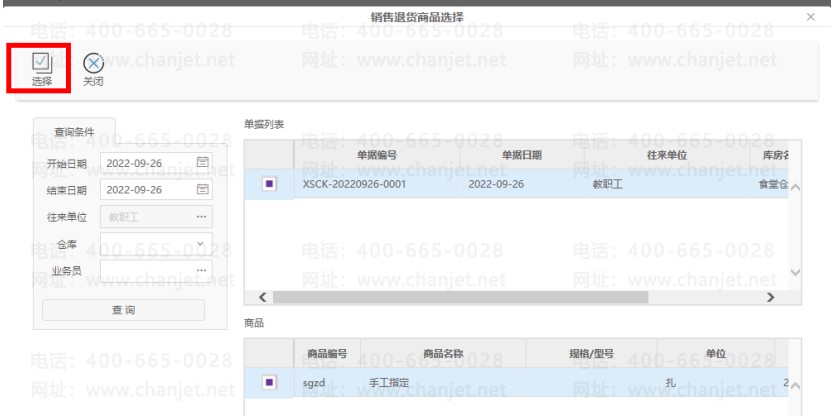Click the 单据日期 column header
The width and height of the screenshot is (831, 416).
click(x=521, y=155)
